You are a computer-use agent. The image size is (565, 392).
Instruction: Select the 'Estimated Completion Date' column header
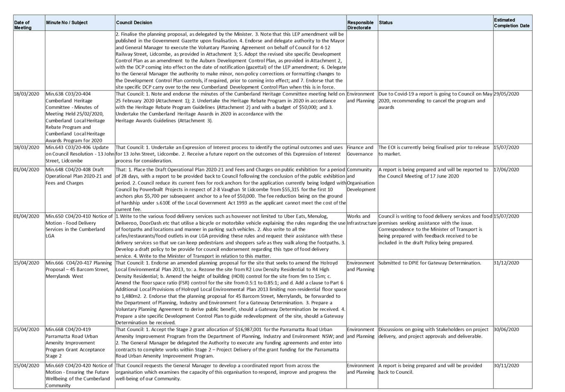tap(512, 23)
